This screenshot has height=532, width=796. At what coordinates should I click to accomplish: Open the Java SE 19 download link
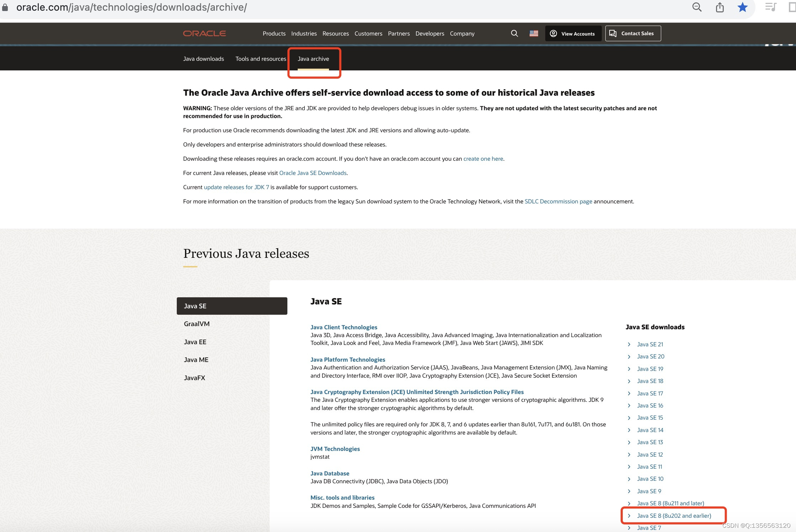(x=650, y=369)
